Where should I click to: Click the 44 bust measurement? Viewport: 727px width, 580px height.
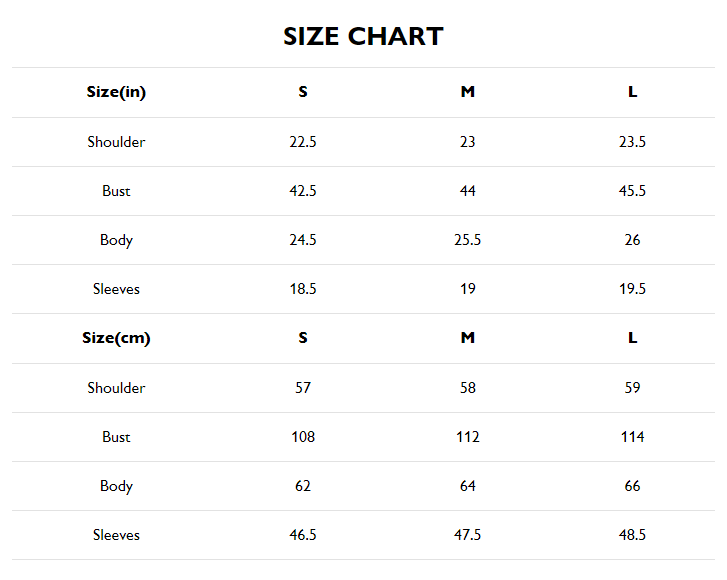click(x=467, y=191)
